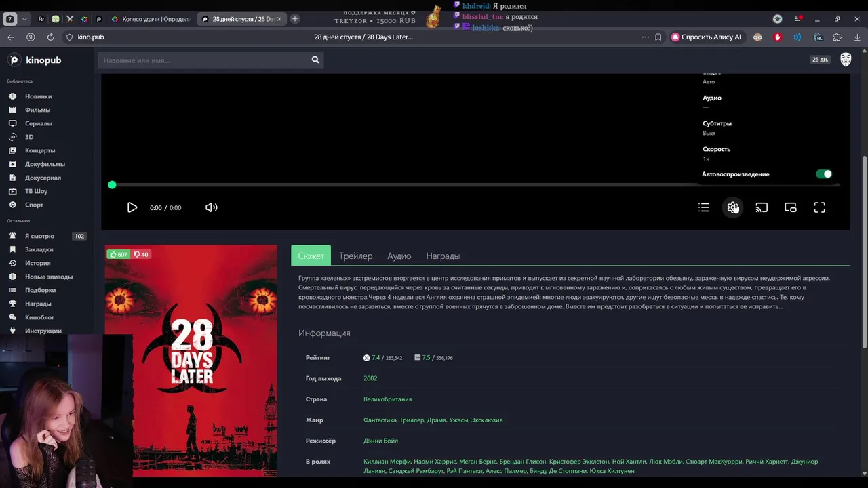Open a new browser tab plus button

click(x=294, y=19)
